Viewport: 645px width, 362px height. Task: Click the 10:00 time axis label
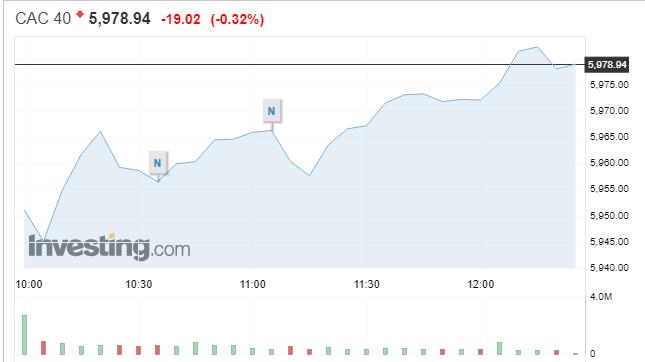(29, 284)
